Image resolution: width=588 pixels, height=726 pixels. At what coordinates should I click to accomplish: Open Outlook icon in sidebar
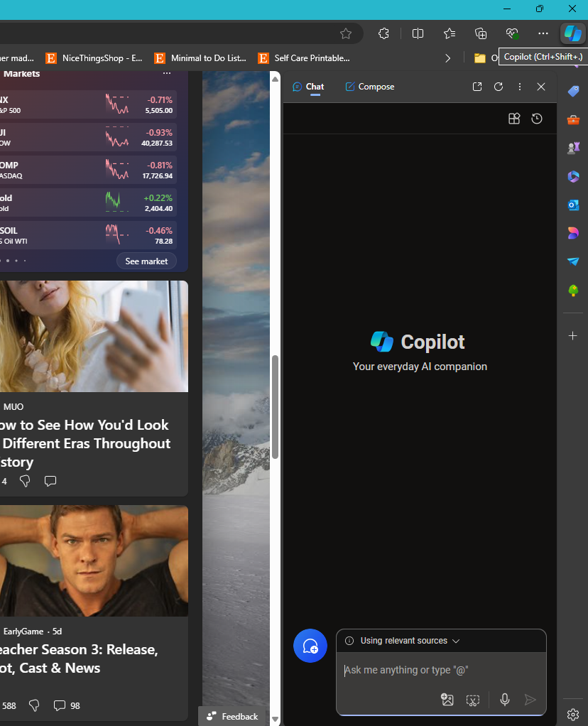pyautogui.click(x=573, y=205)
